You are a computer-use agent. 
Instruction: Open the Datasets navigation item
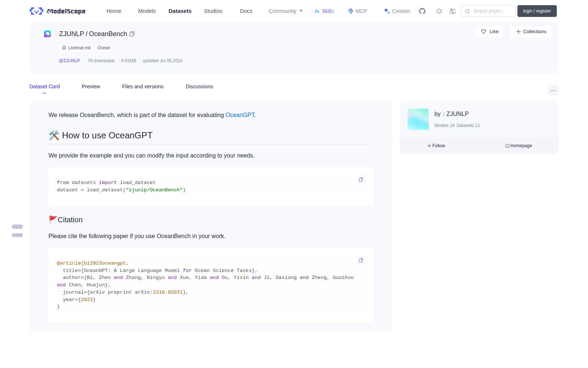tap(180, 11)
